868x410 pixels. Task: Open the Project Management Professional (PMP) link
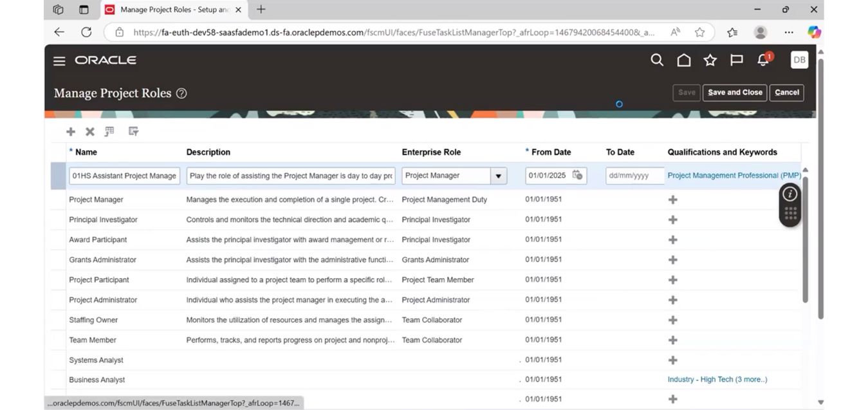(734, 174)
